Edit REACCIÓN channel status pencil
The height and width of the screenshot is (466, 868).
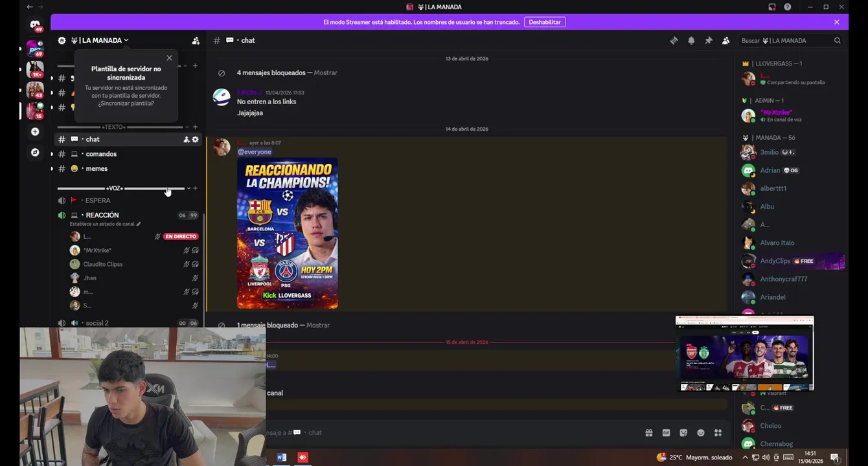tap(139, 224)
